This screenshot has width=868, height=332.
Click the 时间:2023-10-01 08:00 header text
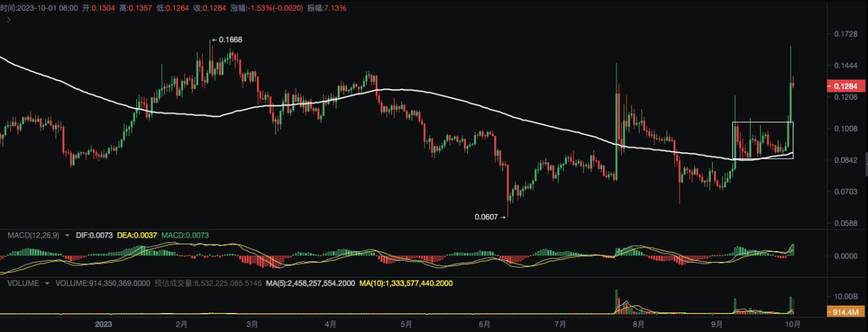click(x=39, y=8)
